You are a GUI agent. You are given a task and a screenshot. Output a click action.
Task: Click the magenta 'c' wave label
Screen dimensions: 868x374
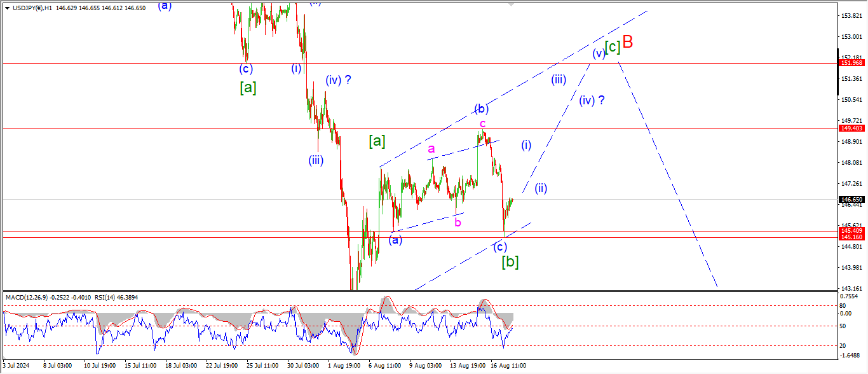[x=483, y=123]
